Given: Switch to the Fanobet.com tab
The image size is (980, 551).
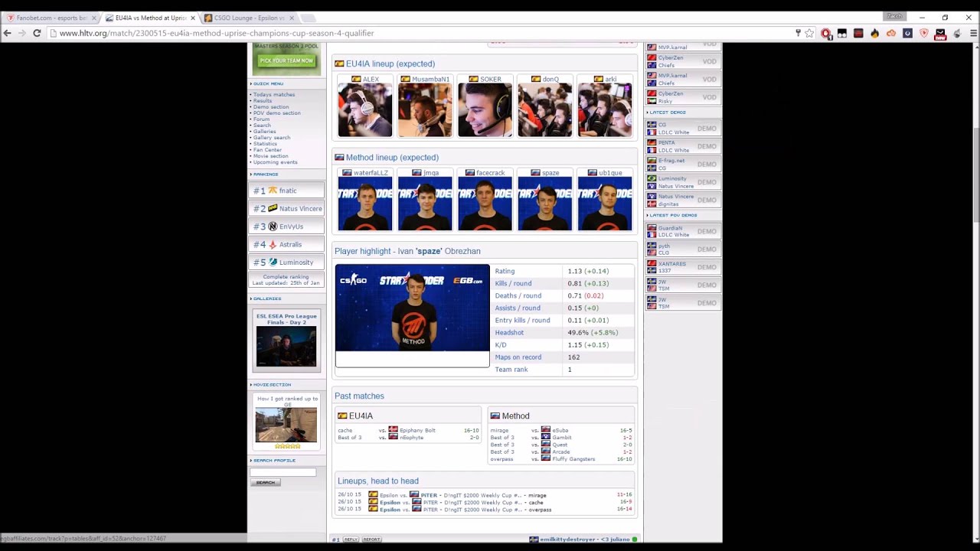Looking at the screenshot, I should (x=50, y=18).
